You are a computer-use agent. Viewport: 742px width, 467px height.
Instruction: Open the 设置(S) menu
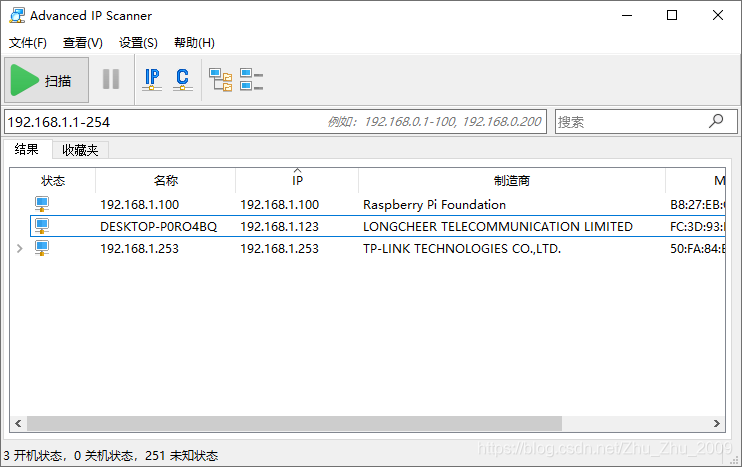click(x=138, y=43)
